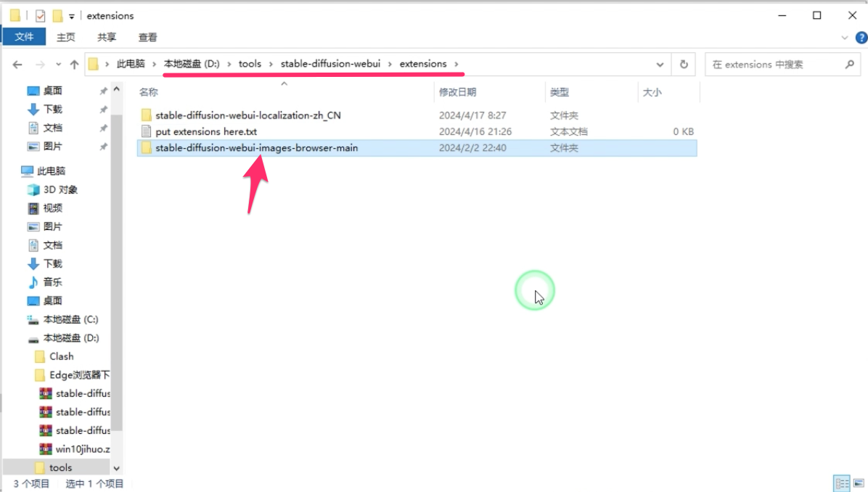Open the address bar history dropdown
Image resolution: width=868 pixels, height=492 pixels.
660,64
